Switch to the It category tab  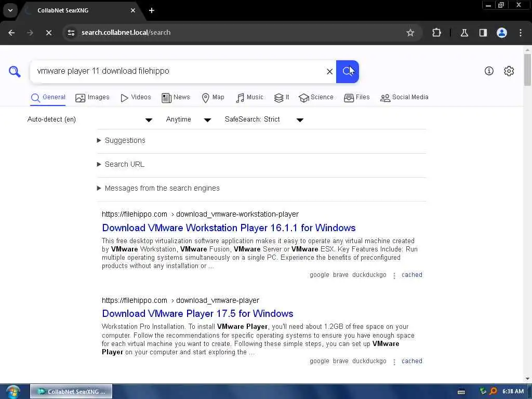(281, 98)
